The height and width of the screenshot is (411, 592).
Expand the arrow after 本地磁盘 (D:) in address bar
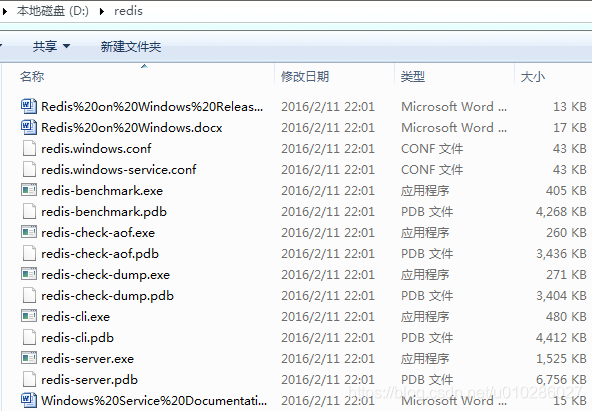[x=102, y=11]
